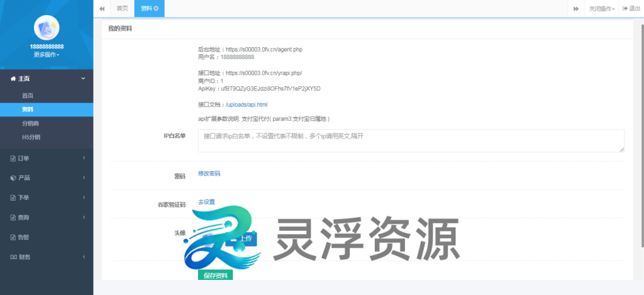Image resolution: width=644 pixels, height=295 pixels.
Task: Click the 接口地址 URL text
Action: [264, 73]
